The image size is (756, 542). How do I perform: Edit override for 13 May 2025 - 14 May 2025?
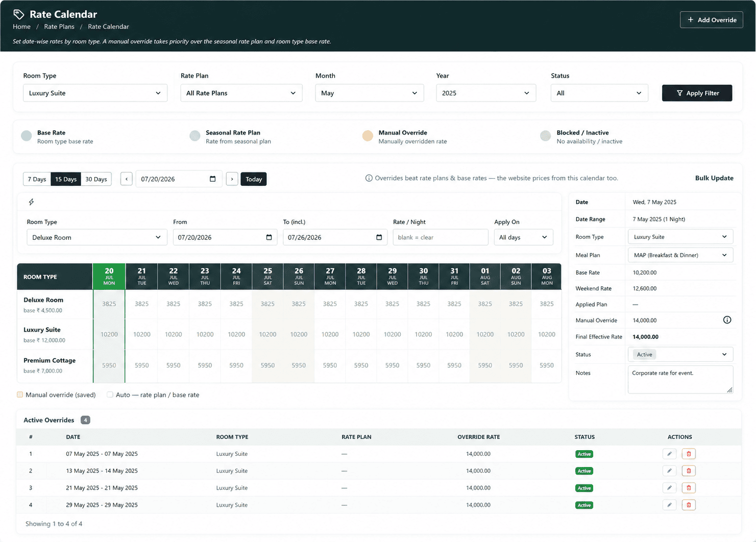coord(669,471)
